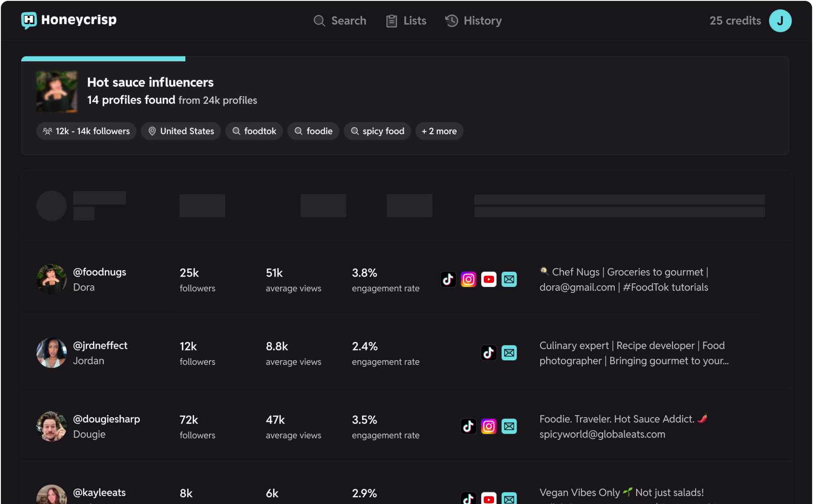This screenshot has width=813, height=504.
Task: Open @dougiesharp Instagram icon
Action: 488,426
